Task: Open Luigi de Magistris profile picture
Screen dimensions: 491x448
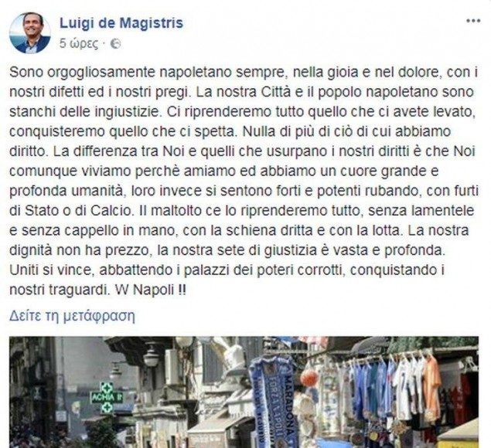Action: point(30,33)
